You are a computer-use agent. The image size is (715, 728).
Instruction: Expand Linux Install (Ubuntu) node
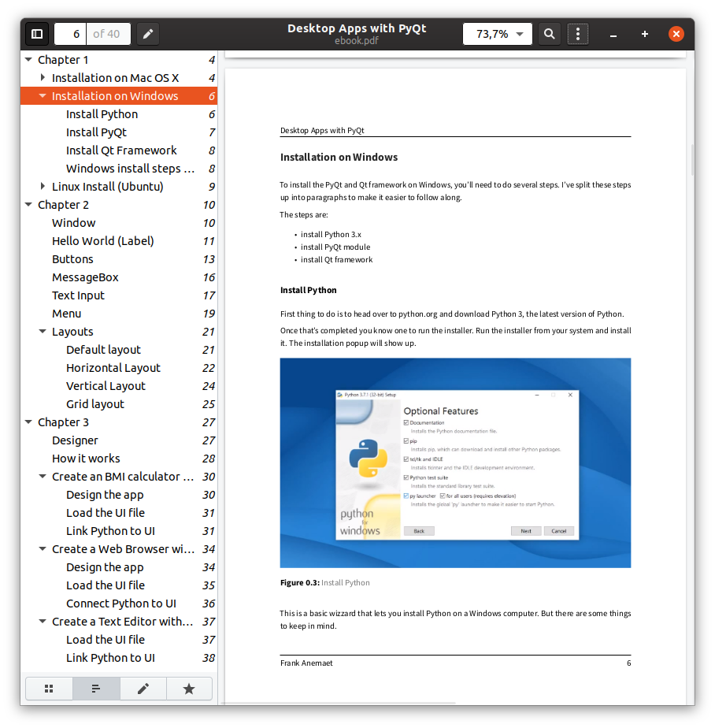pyautogui.click(x=43, y=186)
